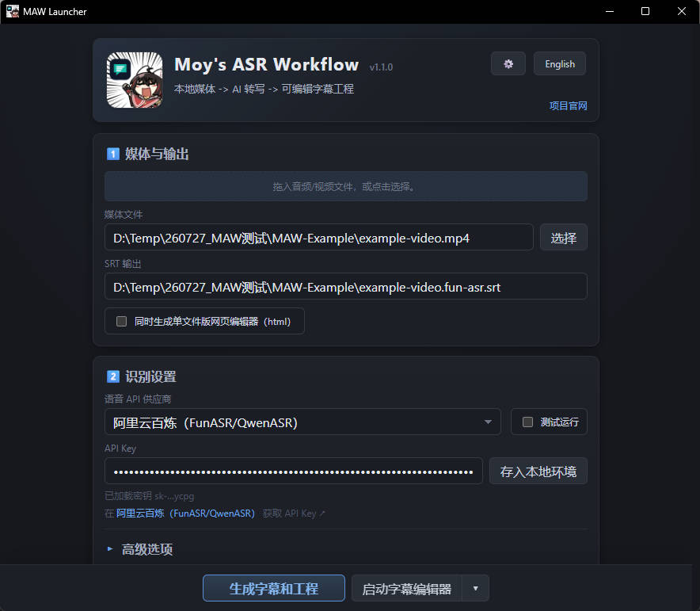Open settings with the gear icon

(x=508, y=64)
